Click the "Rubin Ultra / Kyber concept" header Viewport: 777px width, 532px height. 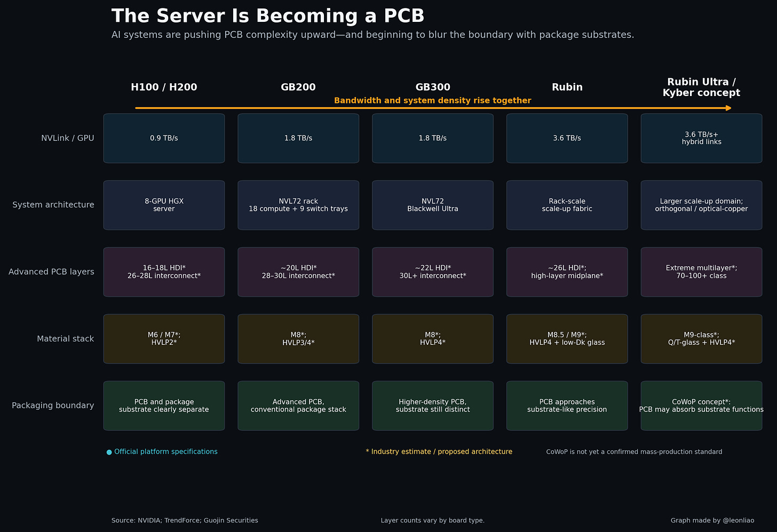coord(701,87)
